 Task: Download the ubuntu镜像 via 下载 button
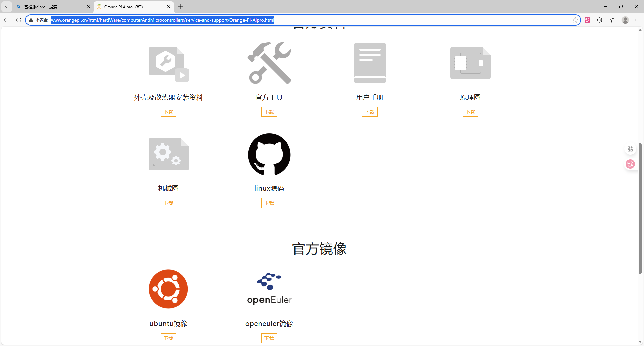[x=168, y=338]
